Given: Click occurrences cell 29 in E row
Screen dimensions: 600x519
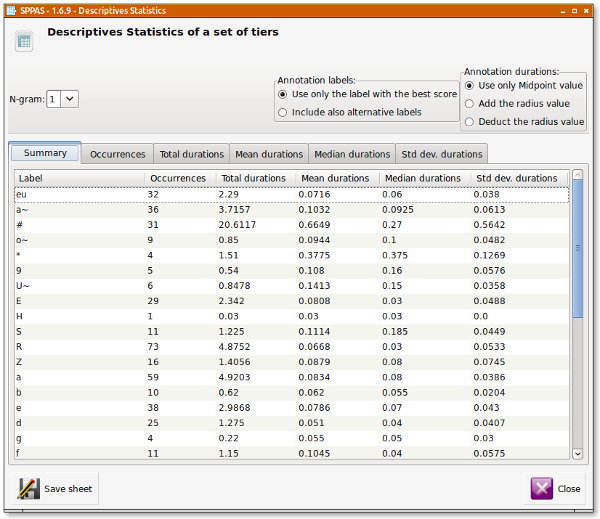Looking at the screenshot, I should (x=153, y=301).
